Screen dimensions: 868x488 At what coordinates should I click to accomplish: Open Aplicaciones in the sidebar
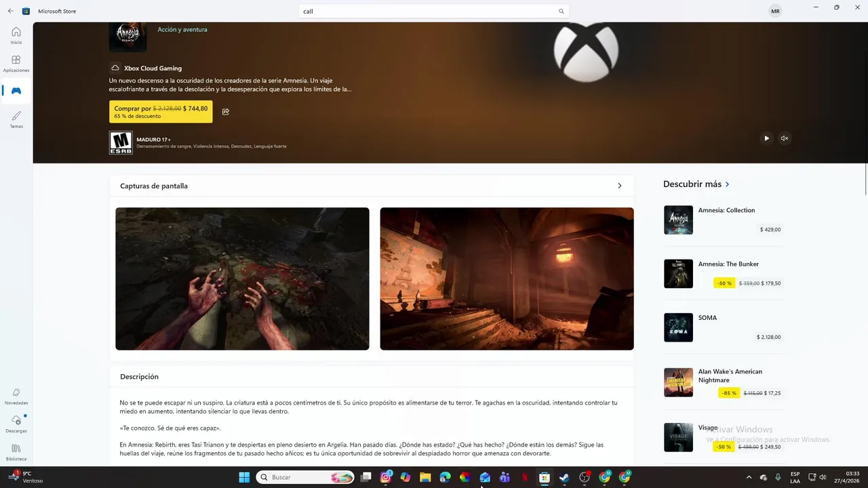(16, 64)
